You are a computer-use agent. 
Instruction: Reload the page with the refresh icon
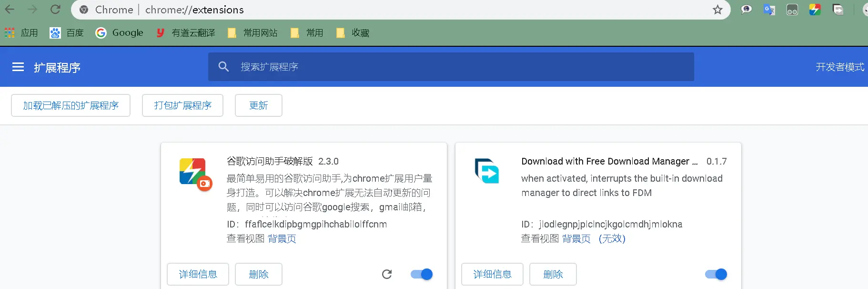coord(56,10)
